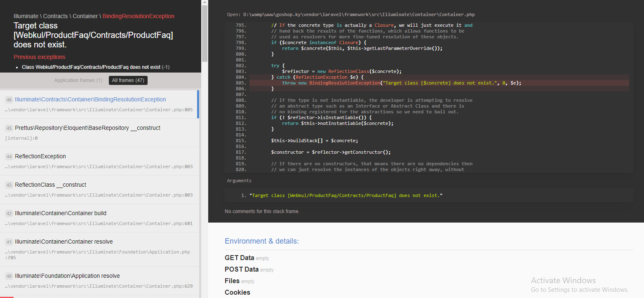
Task: Click the Container.php file path after Open:
Action: click(x=359, y=14)
